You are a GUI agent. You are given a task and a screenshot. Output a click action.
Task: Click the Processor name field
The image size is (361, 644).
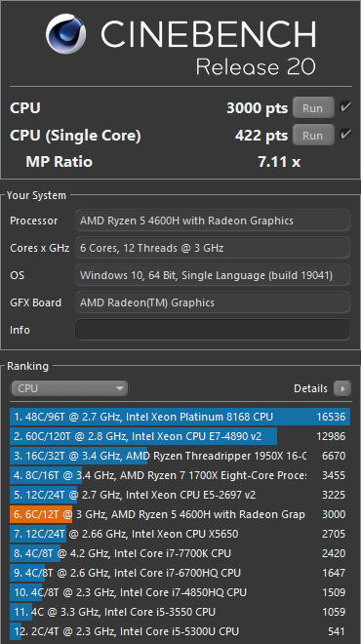[x=213, y=221]
